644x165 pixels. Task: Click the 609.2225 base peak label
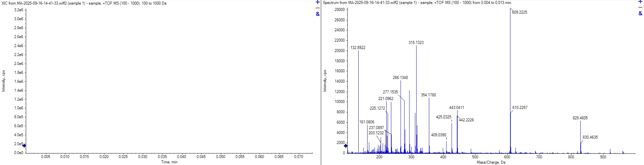point(520,12)
